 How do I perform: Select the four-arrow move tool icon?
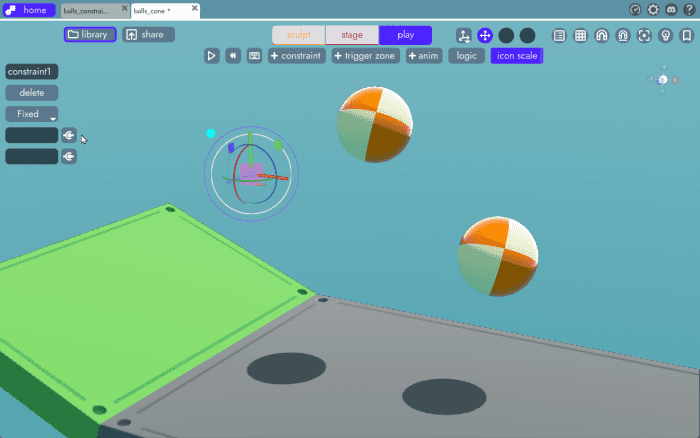click(485, 35)
